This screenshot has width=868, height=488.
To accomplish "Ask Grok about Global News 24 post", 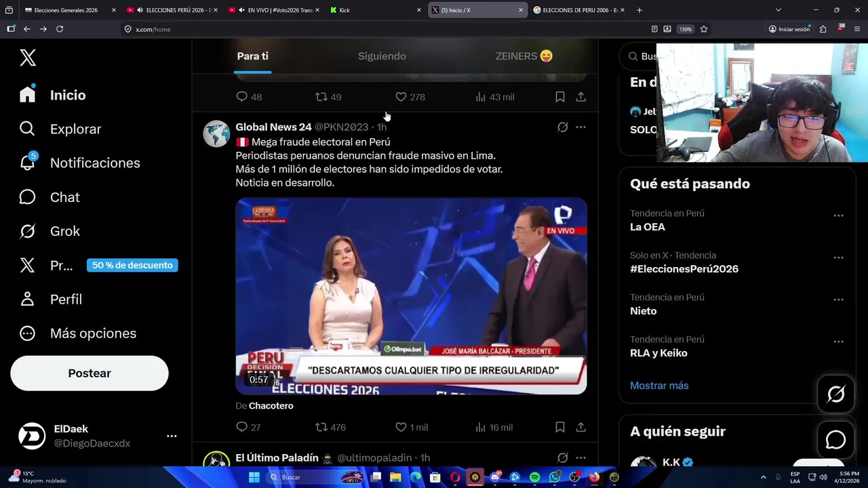I will [562, 127].
